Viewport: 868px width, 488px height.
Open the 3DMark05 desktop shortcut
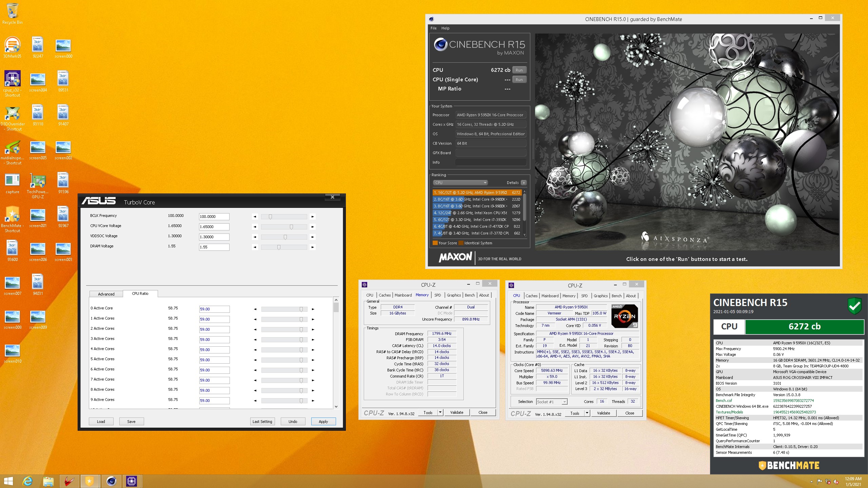click(x=13, y=47)
